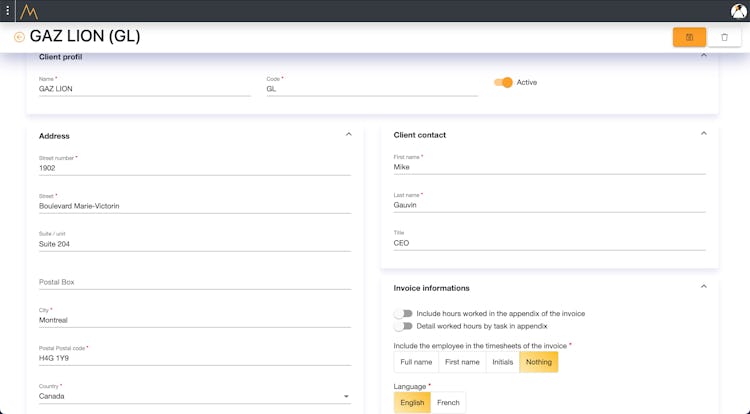This screenshot has height=414, width=750.
Task: Open the user avatar profile menu
Action: pos(738,11)
